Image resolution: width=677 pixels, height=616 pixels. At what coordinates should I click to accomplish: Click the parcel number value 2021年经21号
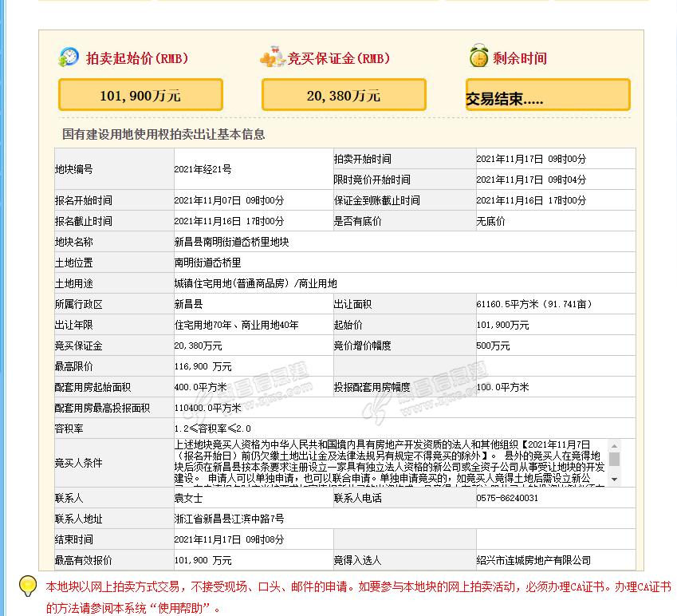(x=203, y=169)
